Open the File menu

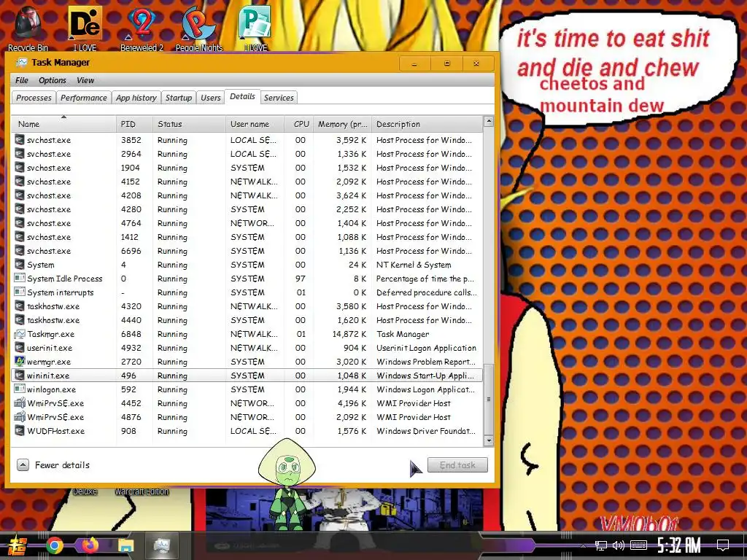coord(21,80)
